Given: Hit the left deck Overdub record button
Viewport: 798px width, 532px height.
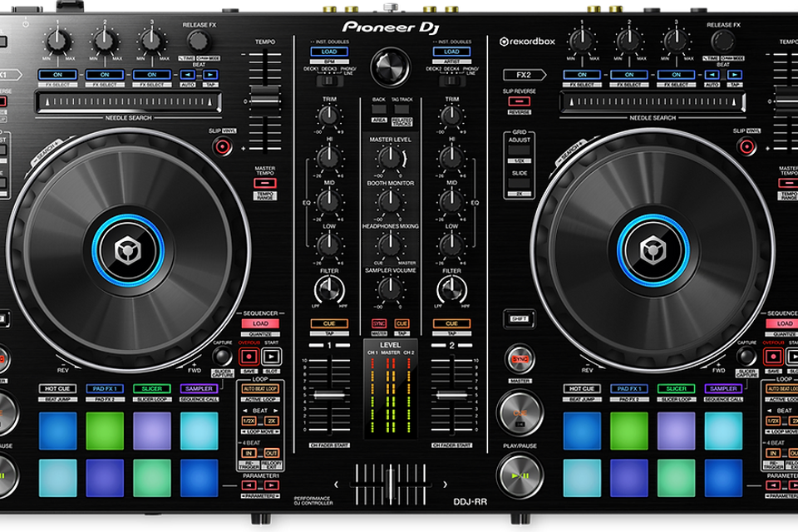Looking at the screenshot, I should click(x=249, y=357).
